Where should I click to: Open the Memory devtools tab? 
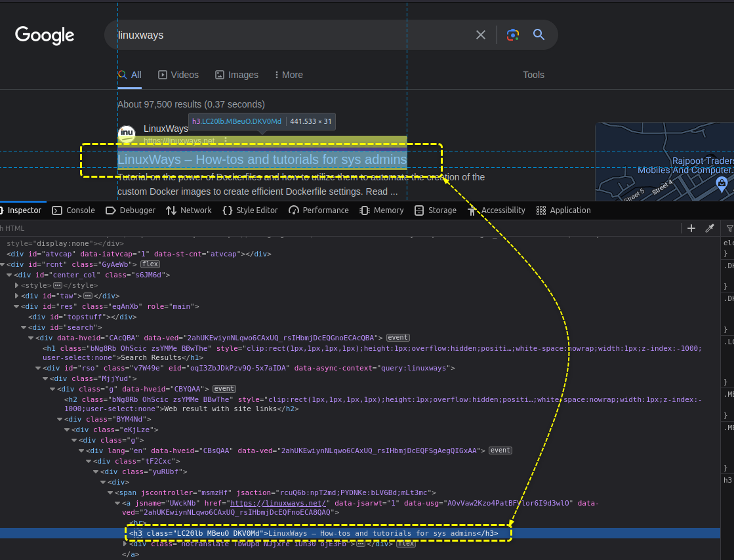(x=382, y=210)
